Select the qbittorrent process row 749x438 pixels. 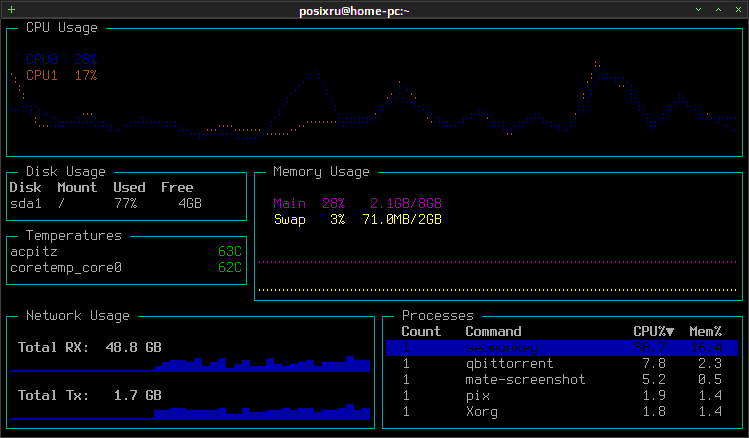tap(562, 364)
